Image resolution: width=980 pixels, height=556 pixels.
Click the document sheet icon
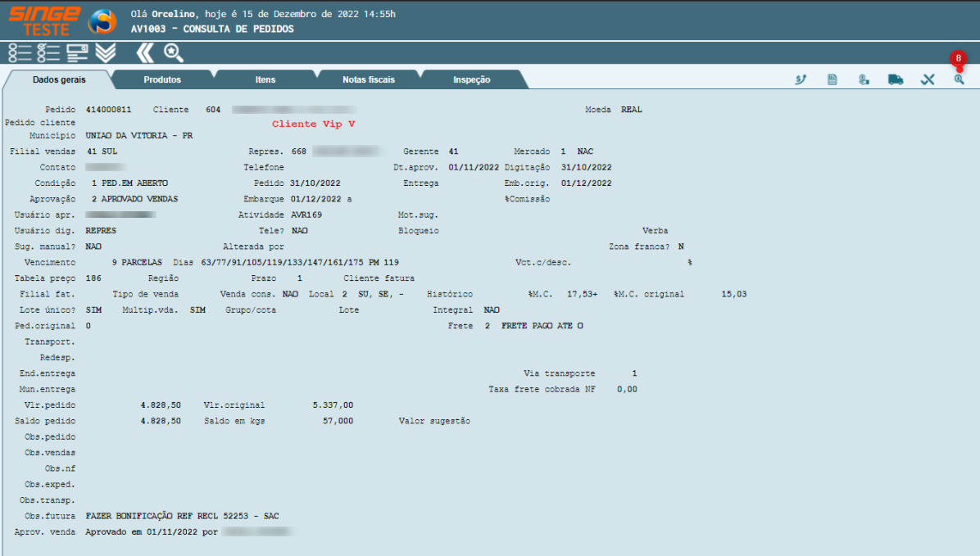(x=832, y=79)
